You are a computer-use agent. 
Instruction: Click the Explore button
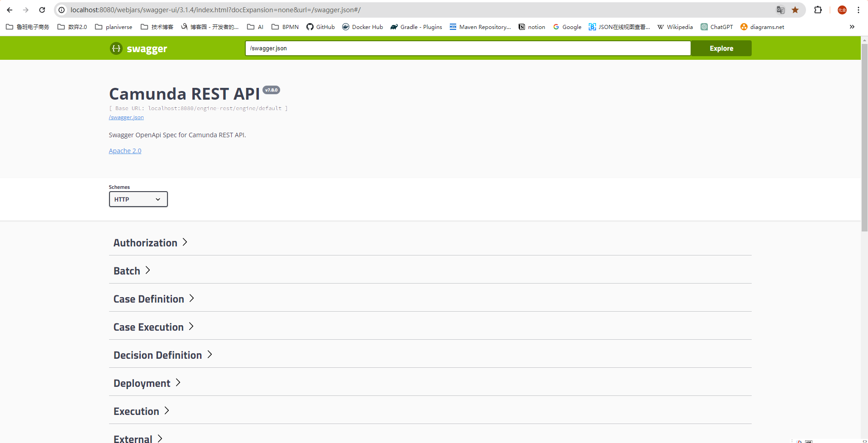[x=721, y=48]
